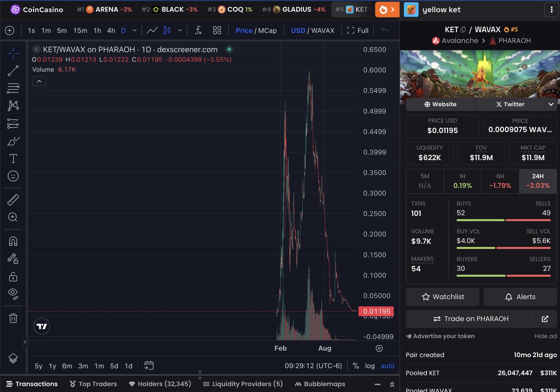
Task: Toggle stay in drawing mode
Action: (13, 259)
